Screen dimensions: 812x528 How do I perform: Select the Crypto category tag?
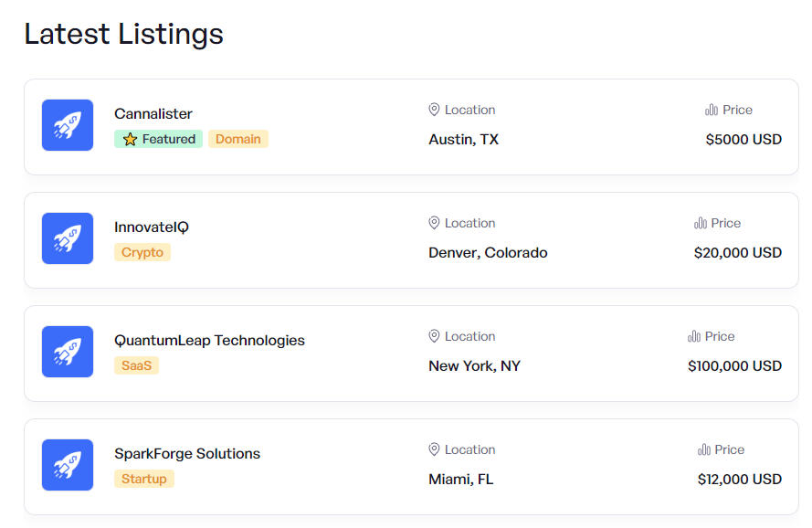tap(142, 253)
